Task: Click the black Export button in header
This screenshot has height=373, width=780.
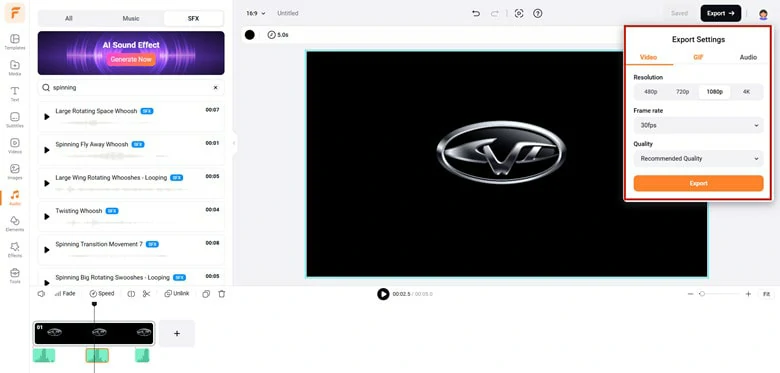Action: coord(721,13)
